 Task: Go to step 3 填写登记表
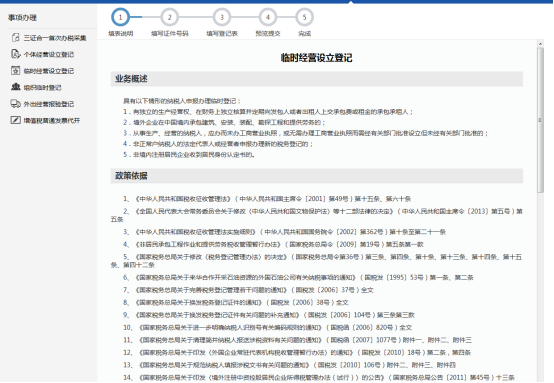tap(222, 17)
